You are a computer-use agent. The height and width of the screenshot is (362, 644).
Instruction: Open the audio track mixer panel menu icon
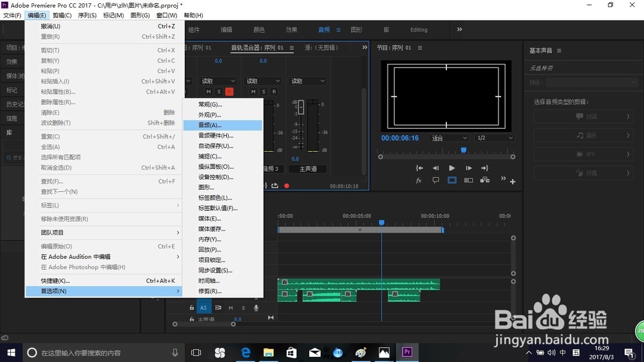[x=292, y=48]
